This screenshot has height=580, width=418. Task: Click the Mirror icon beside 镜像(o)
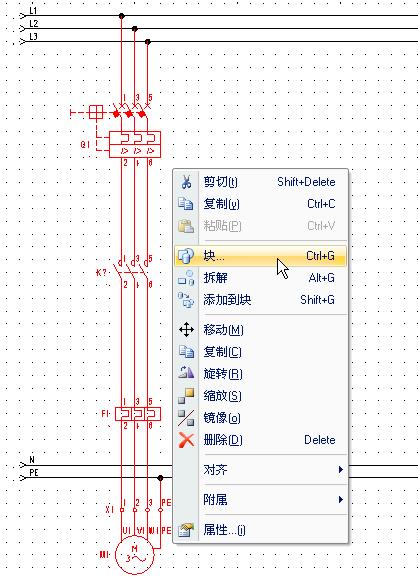coord(186,418)
